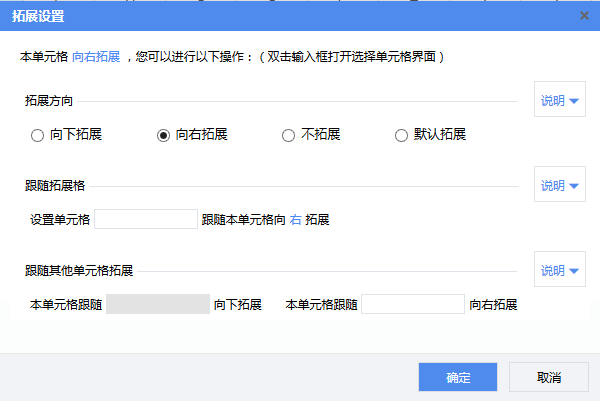Image resolution: width=600 pixels, height=401 pixels.
Task: Choose the 不拓展 radio option
Action: (288, 135)
